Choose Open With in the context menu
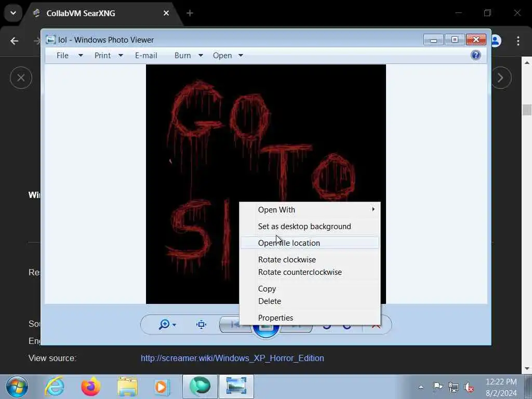 click(x=310, y=210)
